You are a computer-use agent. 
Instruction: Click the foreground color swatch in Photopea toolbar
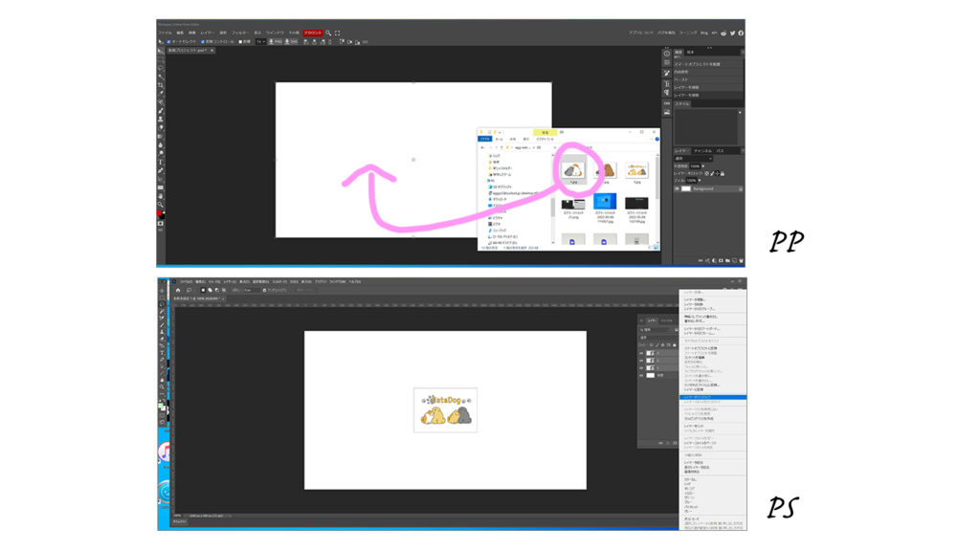[160, 213]
